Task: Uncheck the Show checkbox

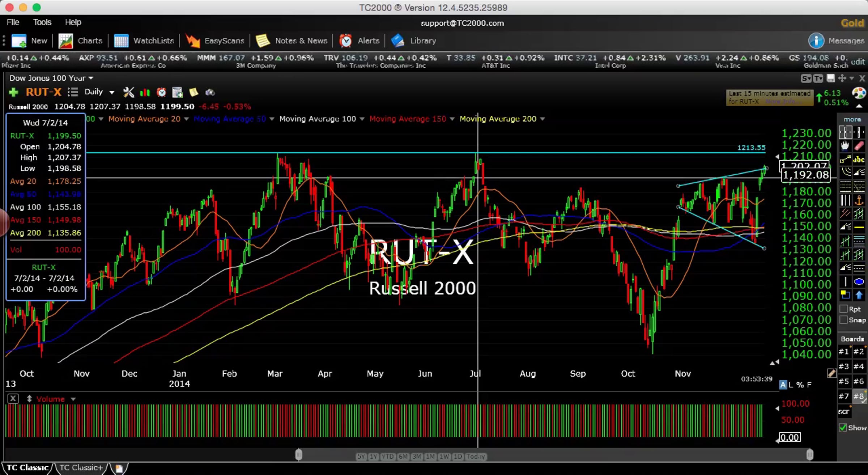Action: coord(843,428)
